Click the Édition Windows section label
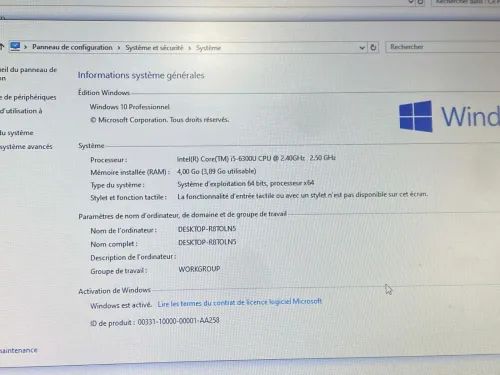The width and height of the screenshot is (500, 375). (104, 93)
